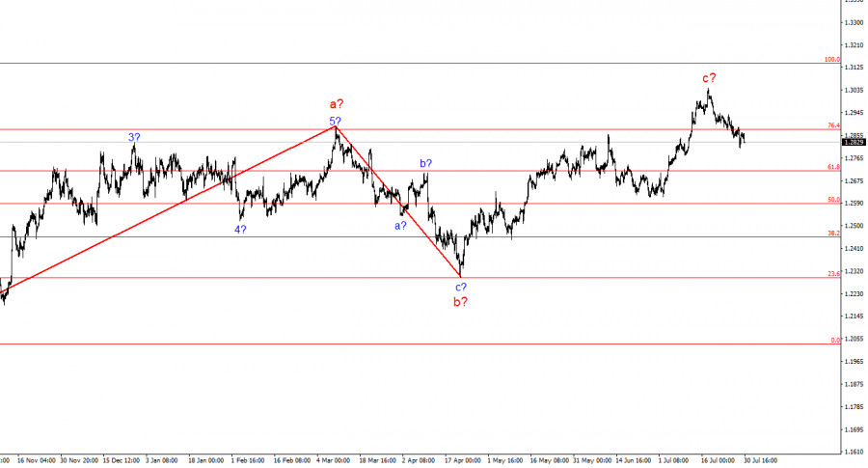The width and height of the screenshot is (868, 468).
Task: Click the current price tag 1.2829
Action: (x=854, y=143)
